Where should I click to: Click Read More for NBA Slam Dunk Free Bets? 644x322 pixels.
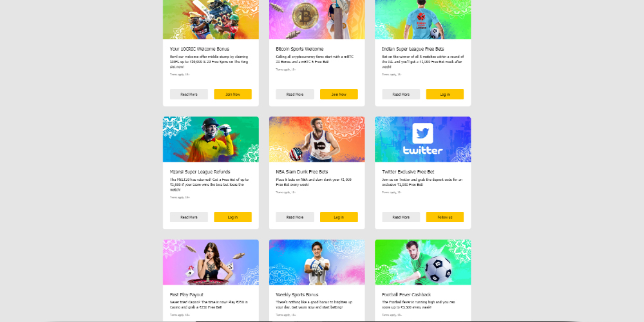(x=295, y=217)
